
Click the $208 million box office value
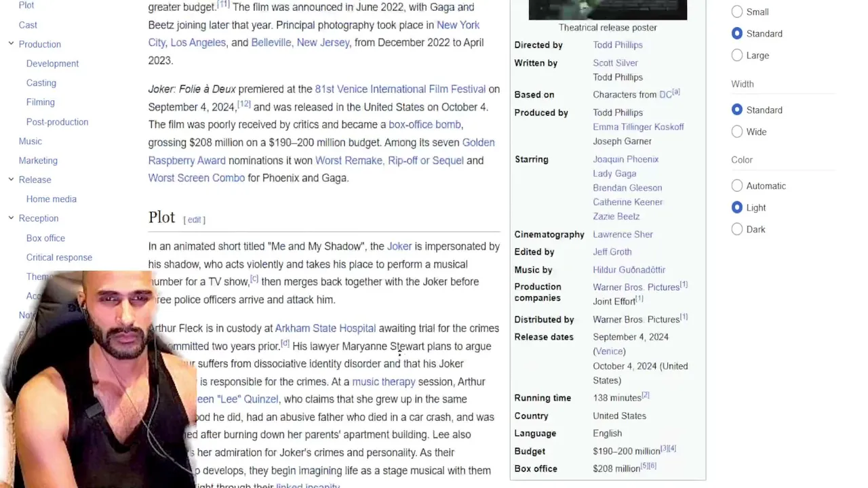point(616,469)
